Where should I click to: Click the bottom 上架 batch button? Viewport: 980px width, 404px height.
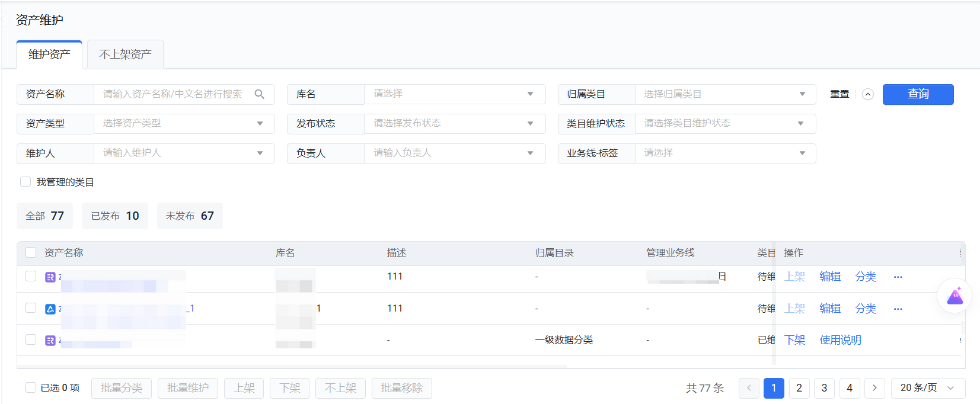244,388
